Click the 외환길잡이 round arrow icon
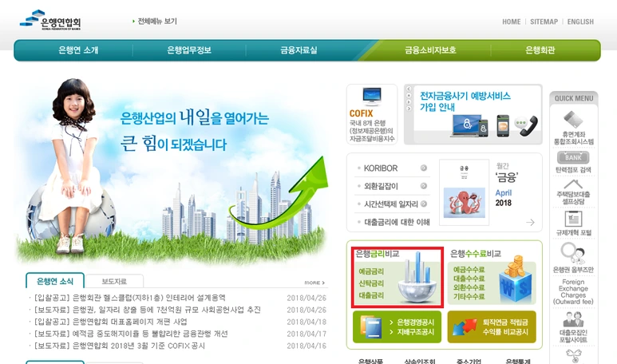The width and height of the screenshot is (617, 364). click(x=424, y=186)
